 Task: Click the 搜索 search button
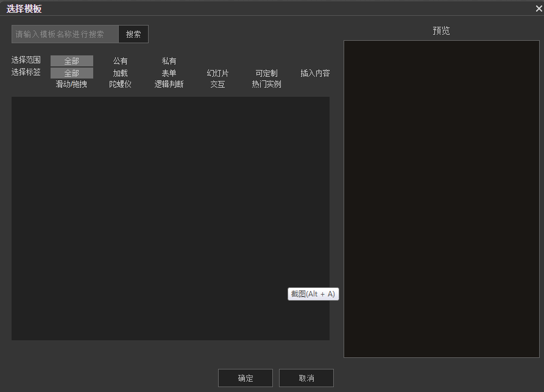(133, 34)
